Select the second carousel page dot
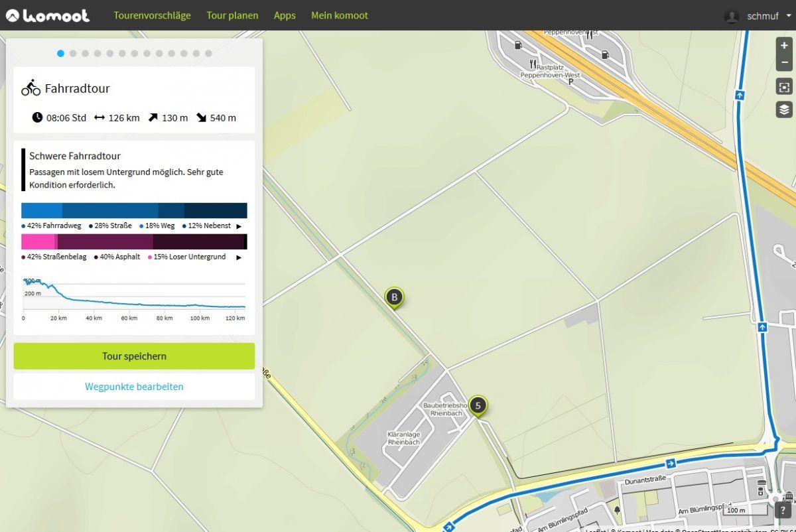 point(73,53)
